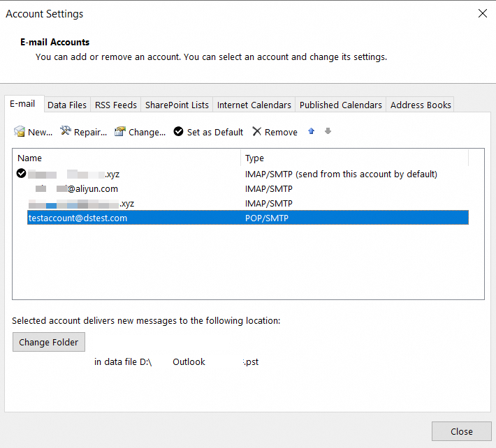Select the Internet Calendars tab
496x448 pixels.
tap(254, 105)
